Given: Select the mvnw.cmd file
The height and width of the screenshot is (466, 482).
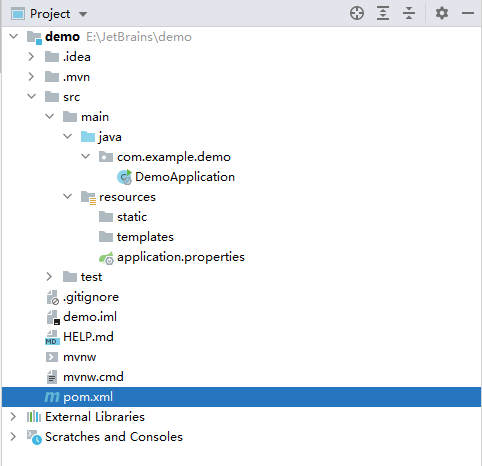Looking at the screenshot, I should 93,377.
